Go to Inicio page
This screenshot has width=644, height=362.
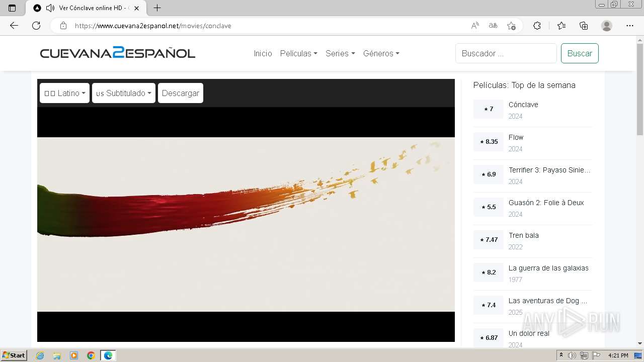(263, 53)
